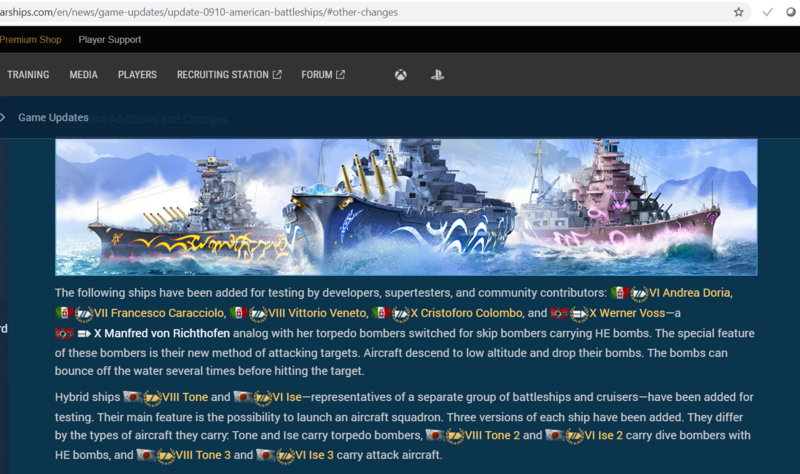Screen dimensions: 800x474
Task: Go to Player Support
Action: [109, 40]
